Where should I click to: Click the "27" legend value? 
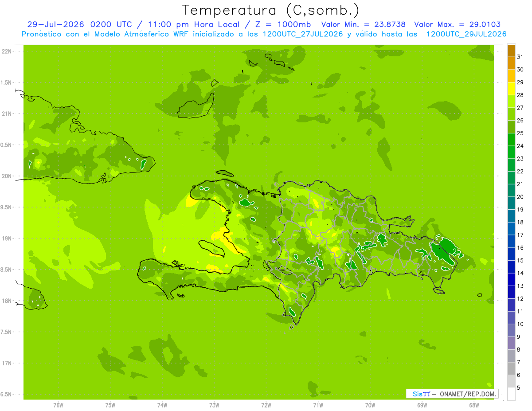pos(521,108)
